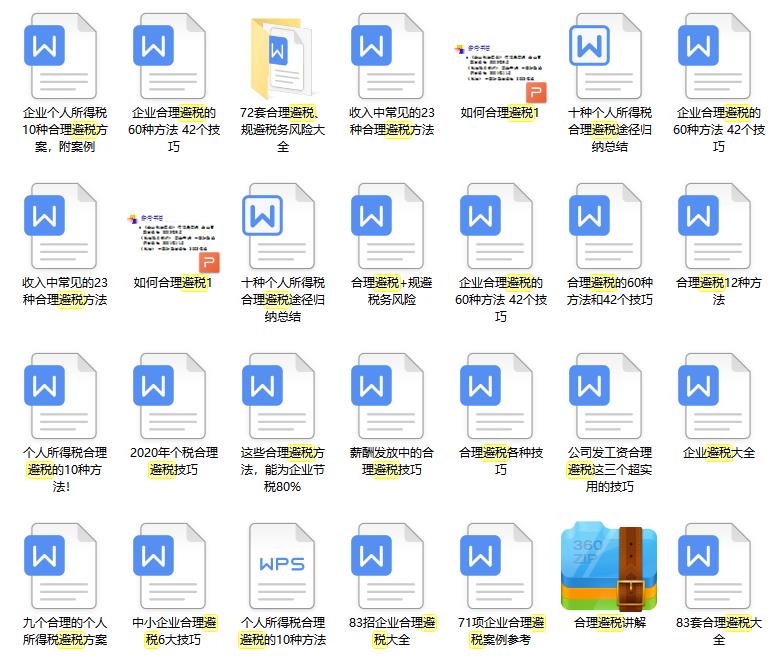Click file name ending with 10种方法!
This screenshot has height=663, width=771.
(65, 470)
